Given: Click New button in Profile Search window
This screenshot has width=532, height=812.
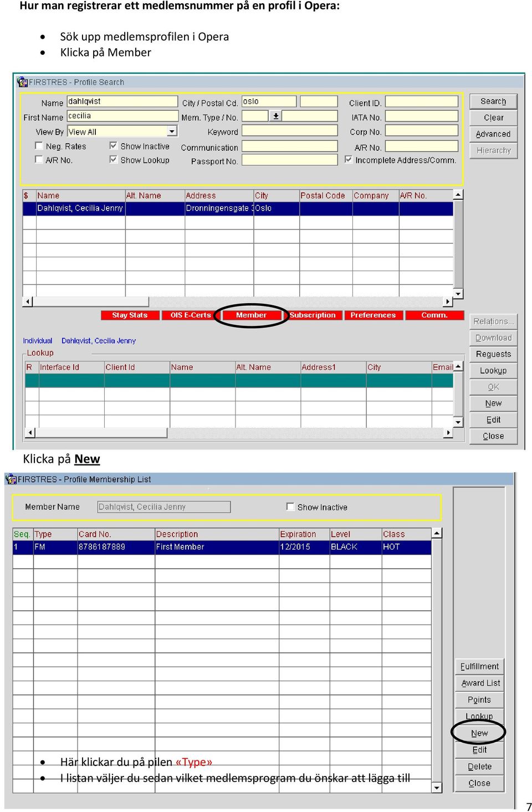Looking at the screenshot, I should (x=493, y=404).
